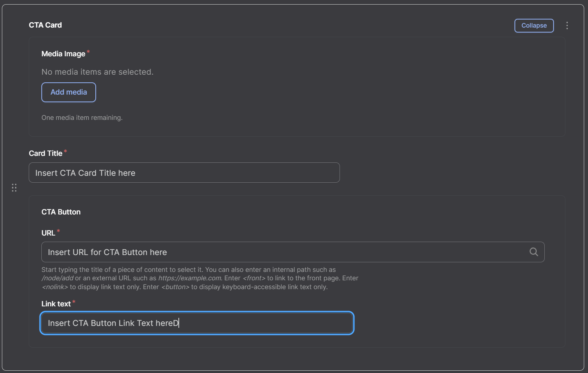The image size is (588, 373).
Task: Click the Card Title label
Action: coord(46,153)
